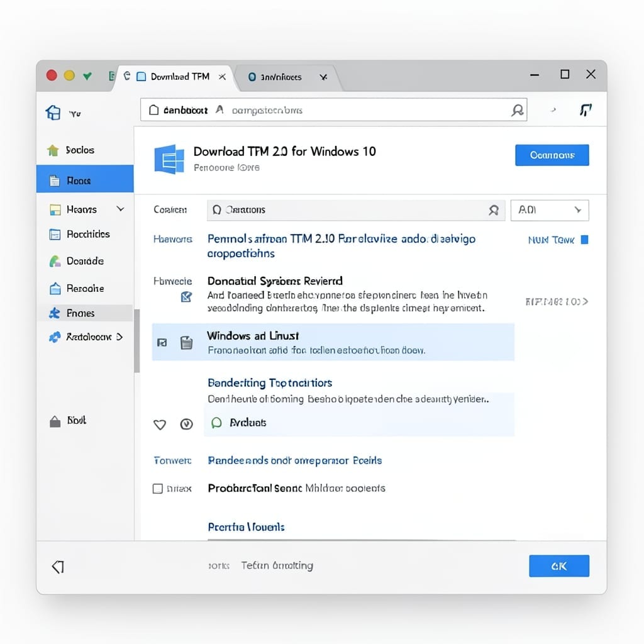This screenshot has width=644, height=644.
Task: Click the profile icon inside address bar
Action: click(x=517, y=110)
